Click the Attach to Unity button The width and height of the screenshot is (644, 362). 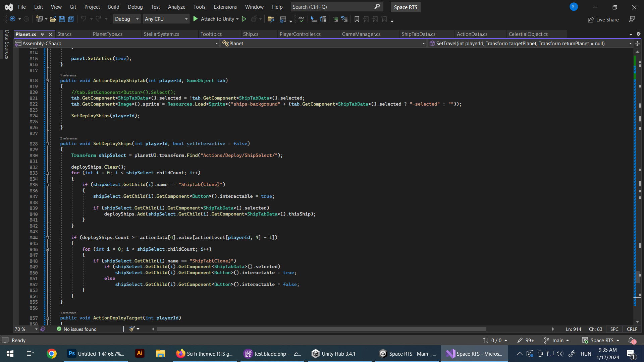[214, 19]
